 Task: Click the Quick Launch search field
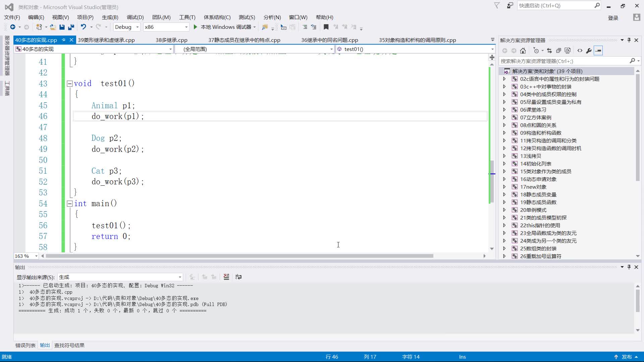click(x=559, y=6)
